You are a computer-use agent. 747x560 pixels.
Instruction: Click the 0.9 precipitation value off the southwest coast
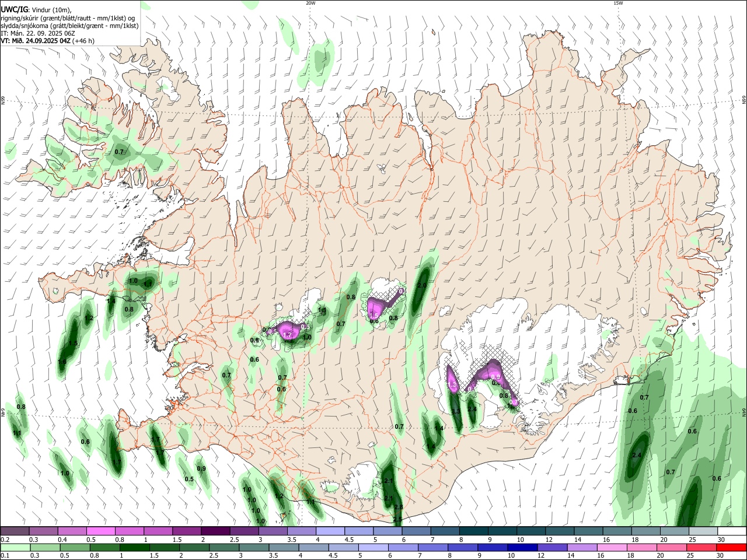(x=201, y=468)
